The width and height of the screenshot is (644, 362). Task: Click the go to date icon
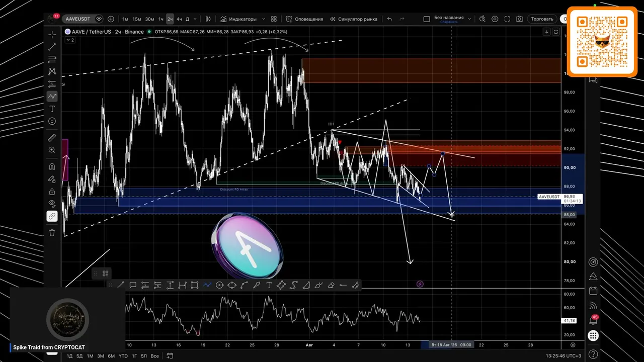(x=170, y=356)
